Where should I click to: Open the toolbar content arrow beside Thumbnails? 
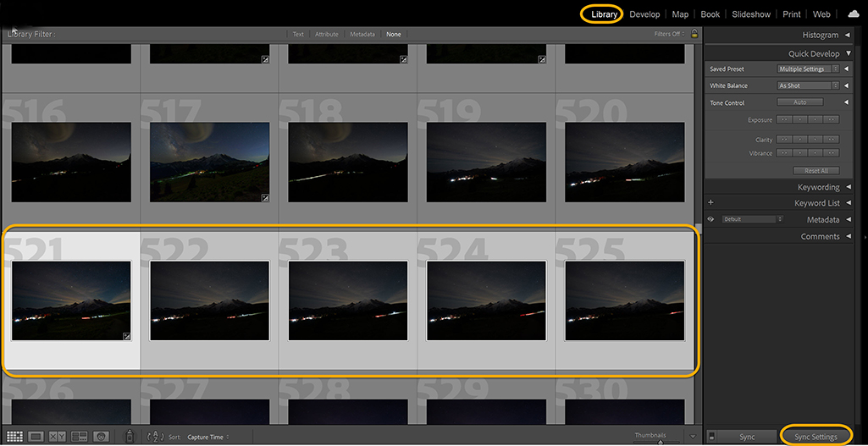694,436
